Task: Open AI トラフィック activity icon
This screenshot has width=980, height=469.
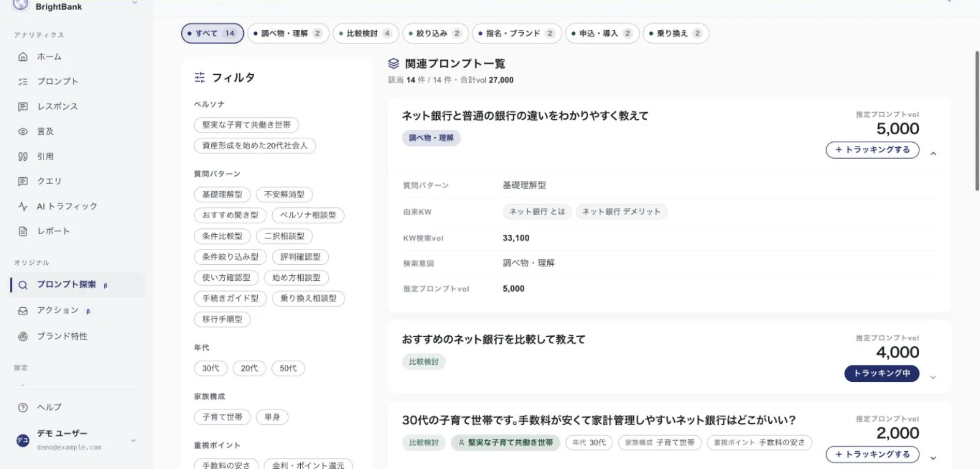Action: (x=23, y=207)
